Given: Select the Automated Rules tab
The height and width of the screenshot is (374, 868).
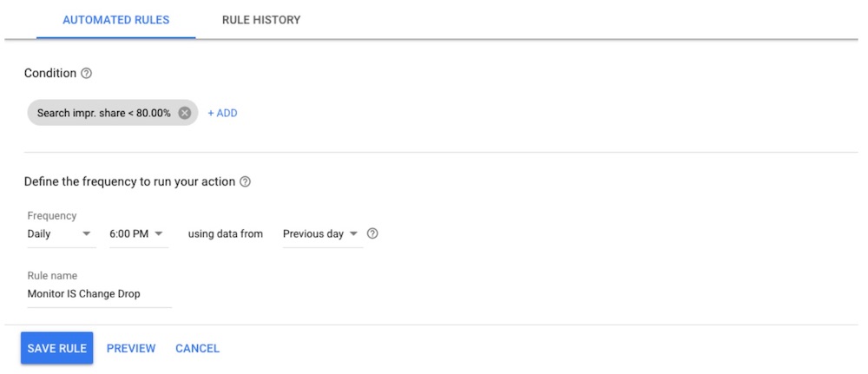Looking at the screenshot, I should 116,20.
